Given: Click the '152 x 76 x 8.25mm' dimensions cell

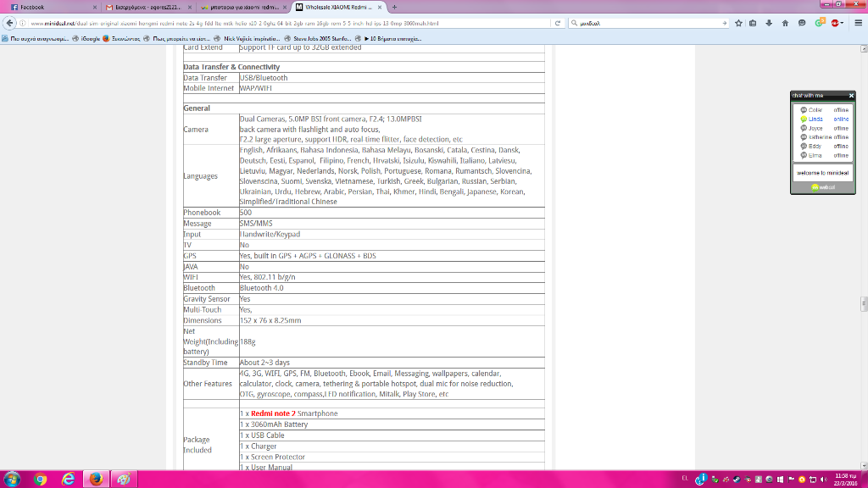Looking at the screenshot, I should (392, 320).
